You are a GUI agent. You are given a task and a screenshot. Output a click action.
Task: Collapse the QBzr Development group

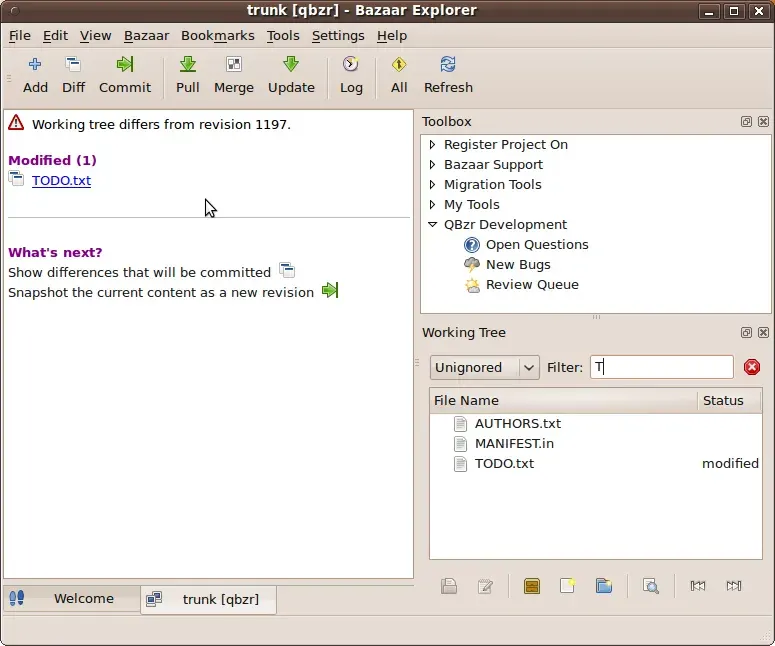click(432, 224)
